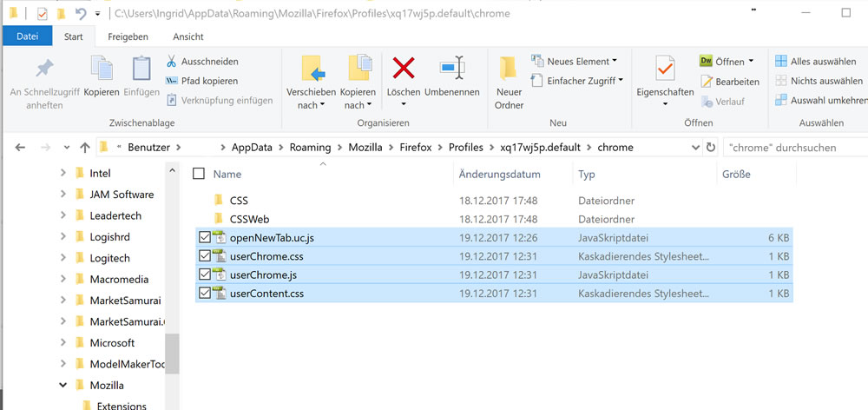Click the Umbenennen button

(x=451, y=76)
